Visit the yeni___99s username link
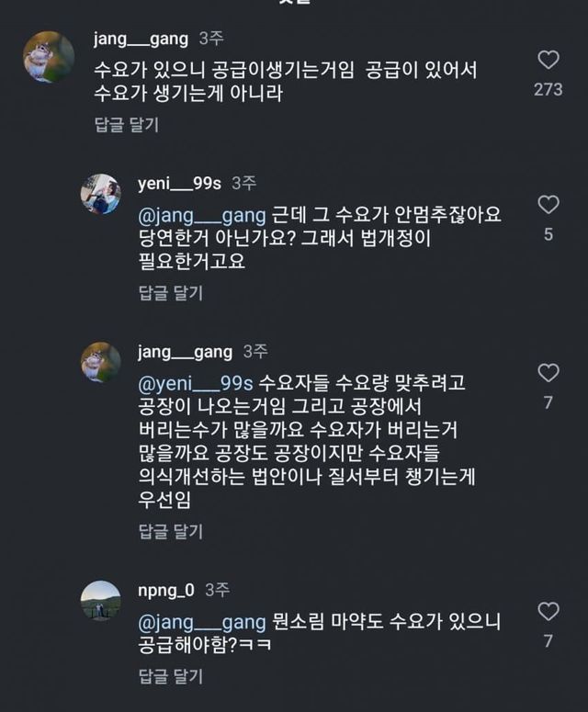The image size is (588, 712). pos(179,184)
